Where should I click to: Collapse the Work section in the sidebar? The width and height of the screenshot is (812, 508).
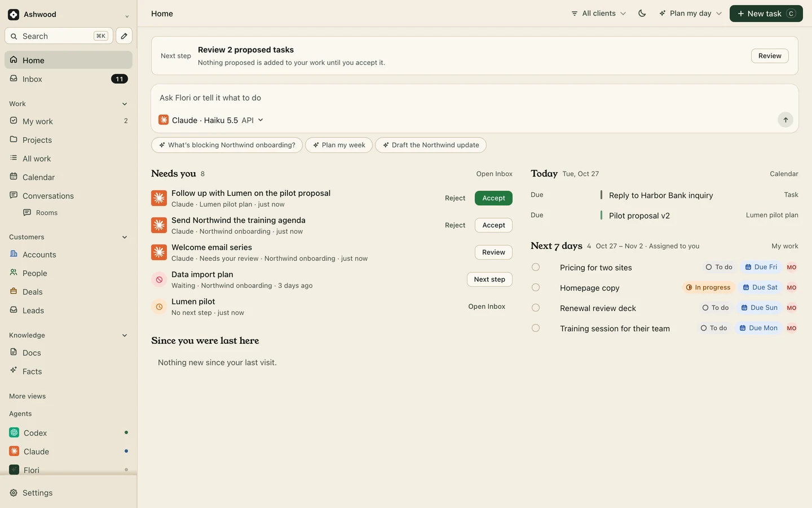coord(125,104)
